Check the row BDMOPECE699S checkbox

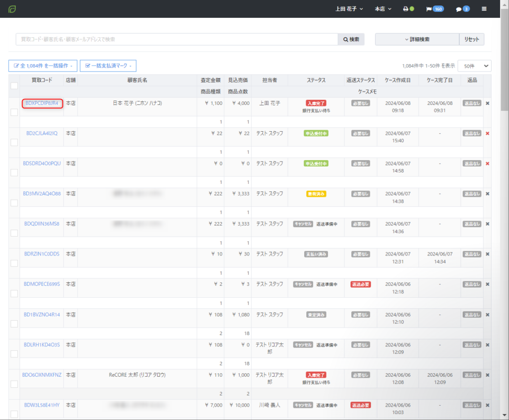point(14,293)
